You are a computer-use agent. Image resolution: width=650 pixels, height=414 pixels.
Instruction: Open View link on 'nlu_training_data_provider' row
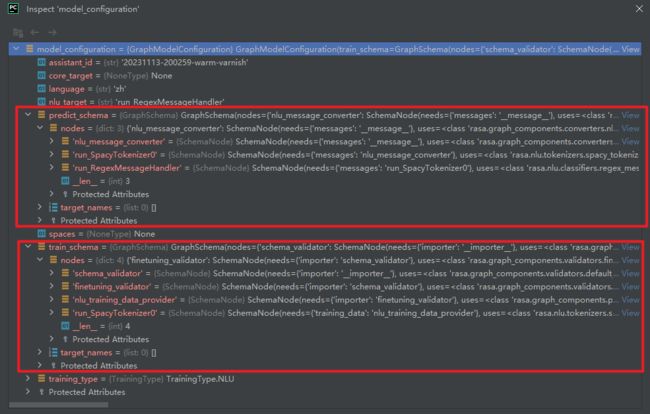630,299
